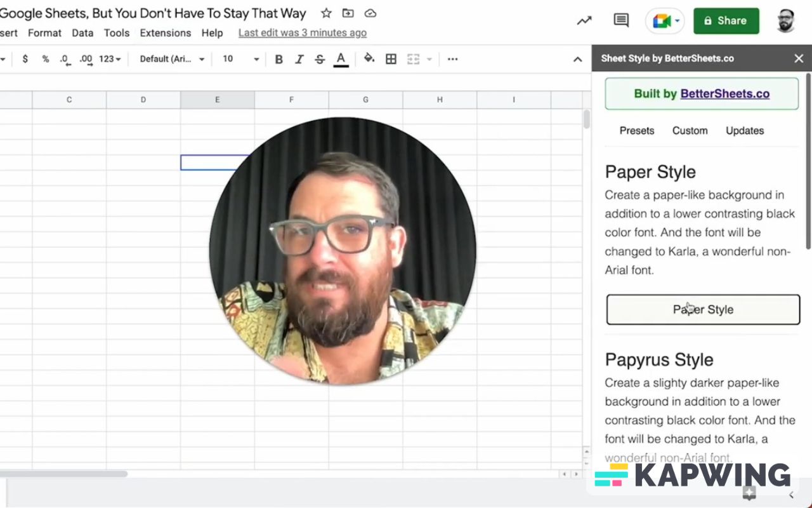The height and width of the screenshot is (508, 812).
Task: Apply the Paper Style button
Action: (x=703, y=309)
